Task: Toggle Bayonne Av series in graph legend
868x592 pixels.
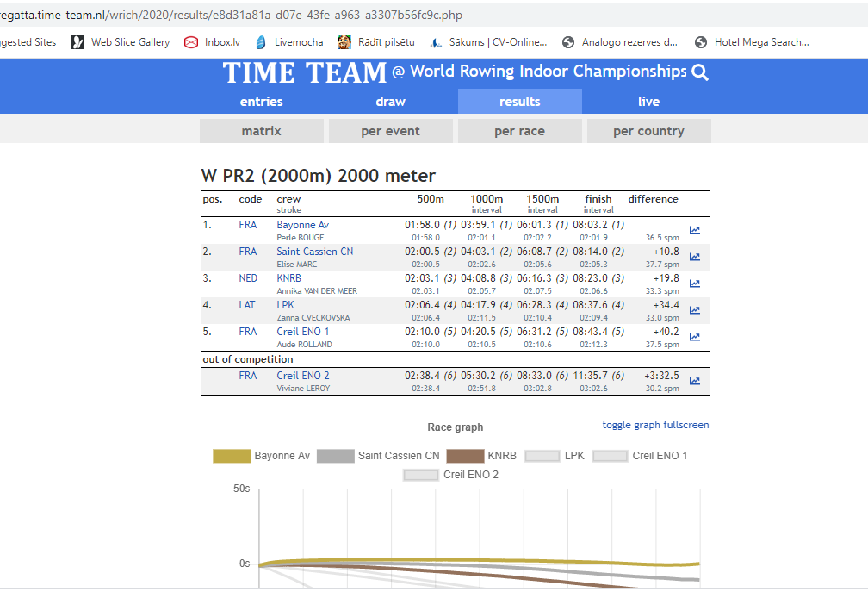Action: [x=261, y=456]
